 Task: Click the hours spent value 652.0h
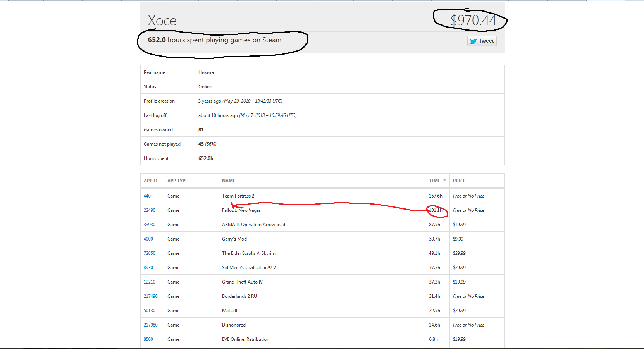[x=206, y=158]
